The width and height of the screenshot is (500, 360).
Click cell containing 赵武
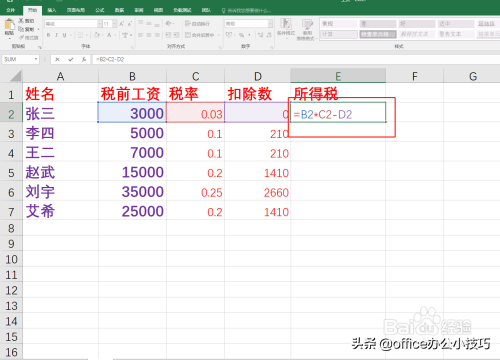(60, 172)
